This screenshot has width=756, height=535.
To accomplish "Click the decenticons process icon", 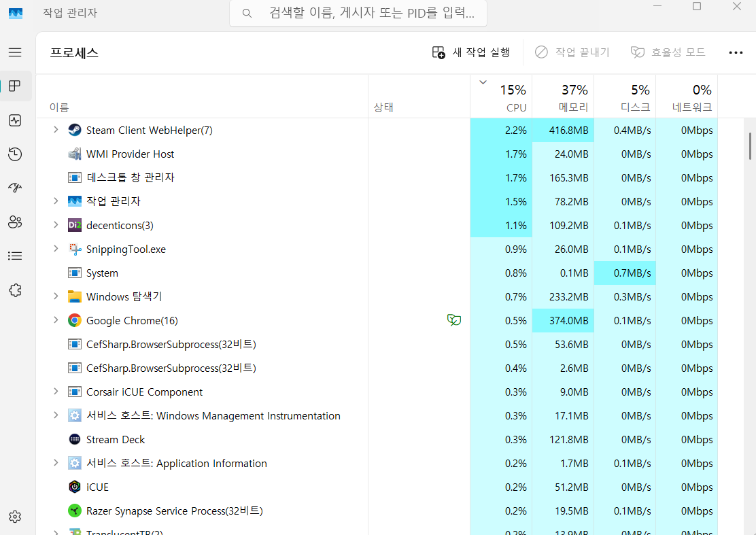I will coord(74,225).
